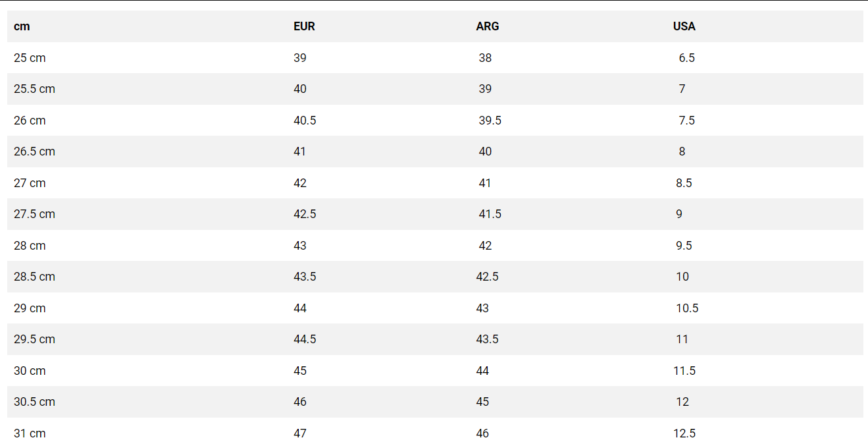Select the 30.5 cm row label
This screenshot has width=868, height=444.
(x=34, y=402)
